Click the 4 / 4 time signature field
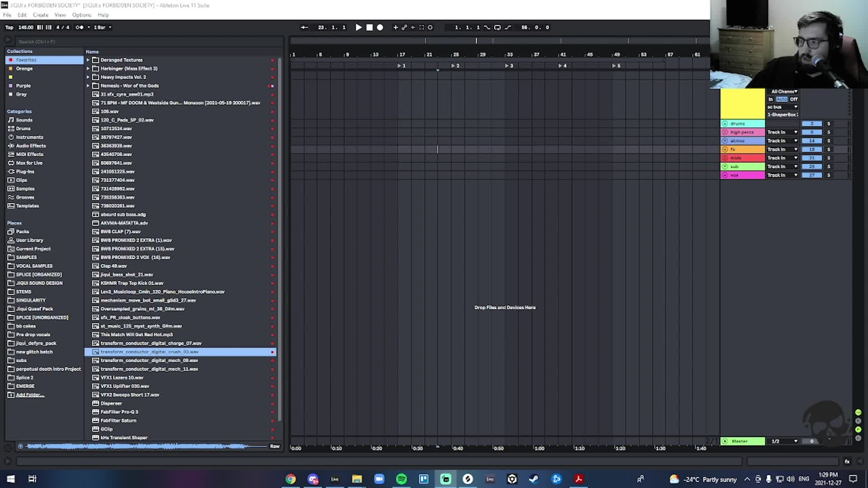This screenshot has width=868, height=488. pyautogui.click(x=63, y=28)
